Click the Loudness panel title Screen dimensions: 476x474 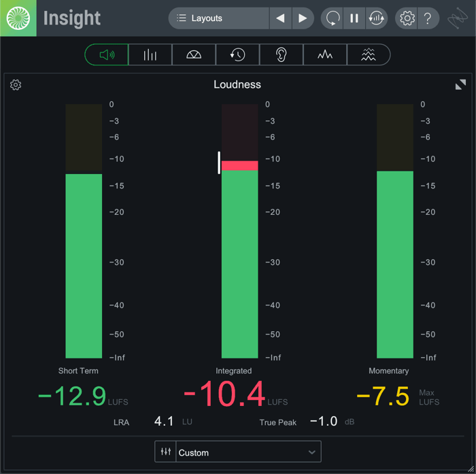(x=237, y=84)
